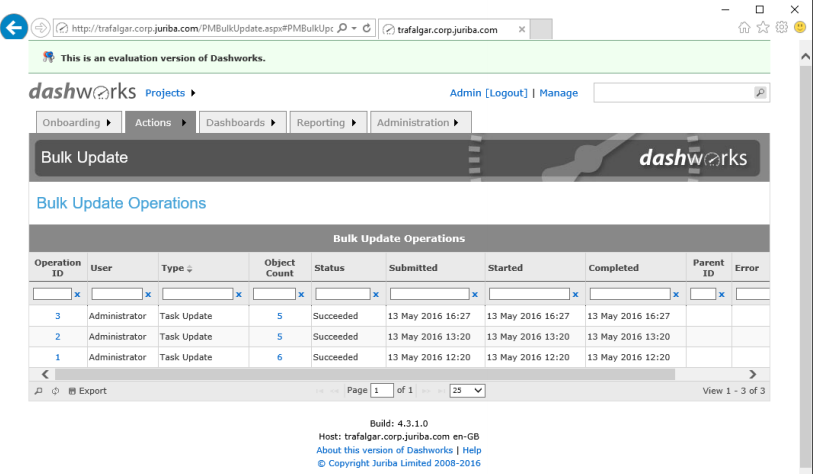
Task: Open object count 6 link for operation 1
Action: tap(279, 357)
